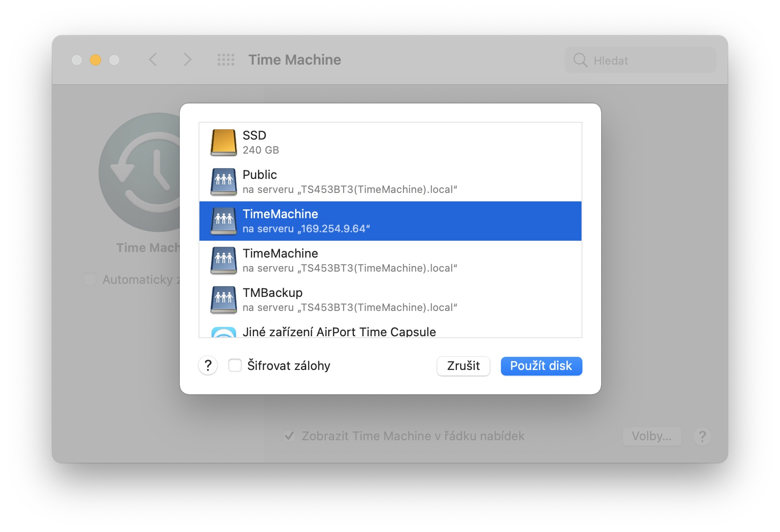This screenshot has height=532, width=780.
Task: Go back with the left chevron
Action: pos(153,59)
